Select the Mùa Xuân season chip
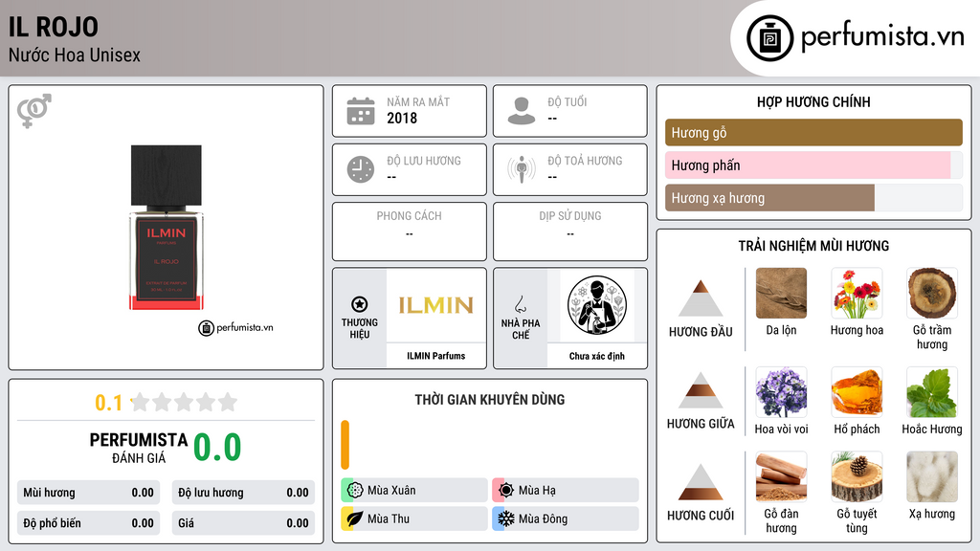 [414, 490]
